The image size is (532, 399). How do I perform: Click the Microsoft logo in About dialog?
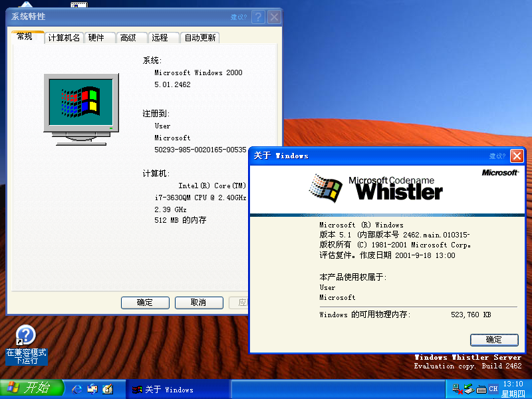coord(500,173)
